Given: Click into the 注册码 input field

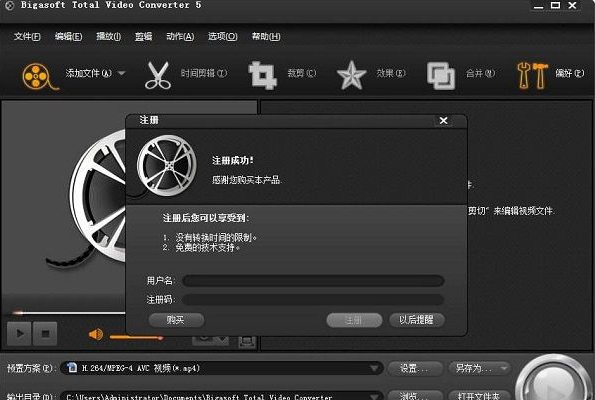Looking at the screenshot, I should click(313, 300).
